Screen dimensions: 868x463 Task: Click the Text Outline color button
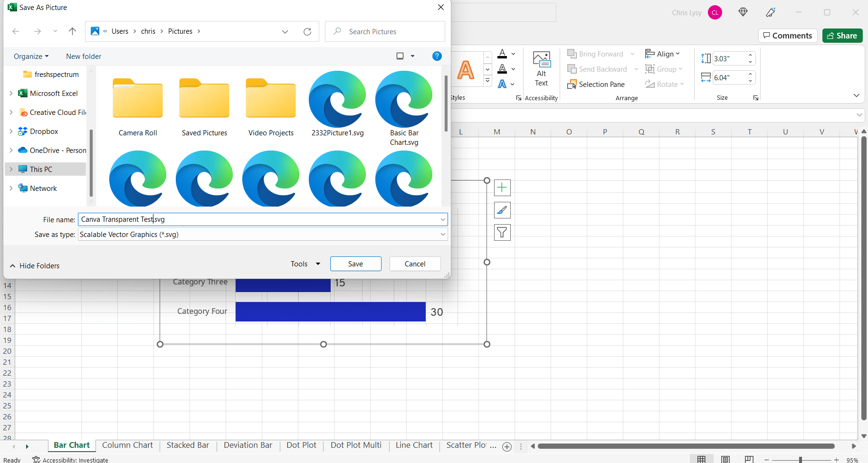point(502,69)
